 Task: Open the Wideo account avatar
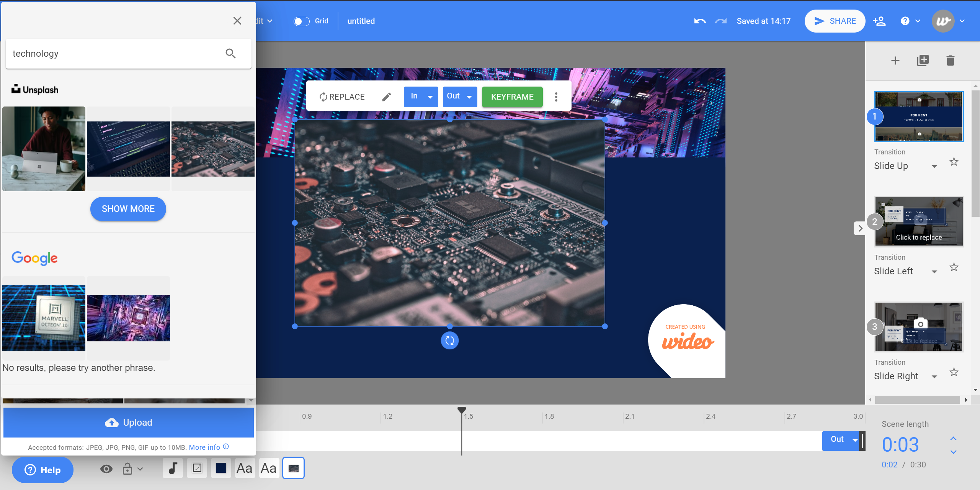tap(943, 21)
